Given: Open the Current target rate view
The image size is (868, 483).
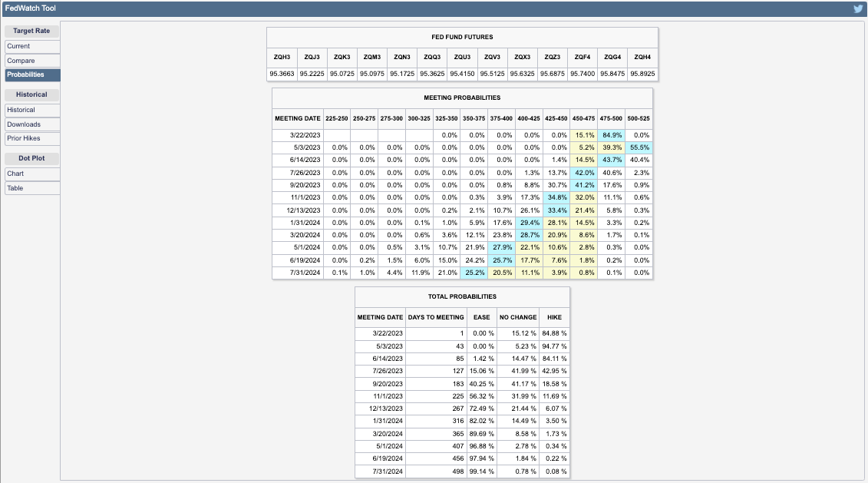Looking at the screenshot, I should click(x=32, y=47).
